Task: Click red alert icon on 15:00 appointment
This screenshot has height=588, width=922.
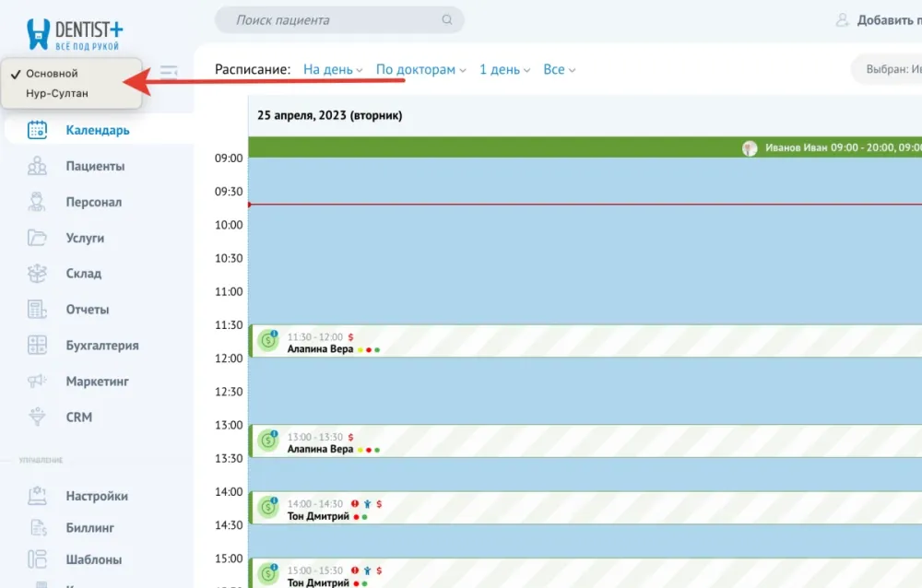Action: click(x=355, y=570)
